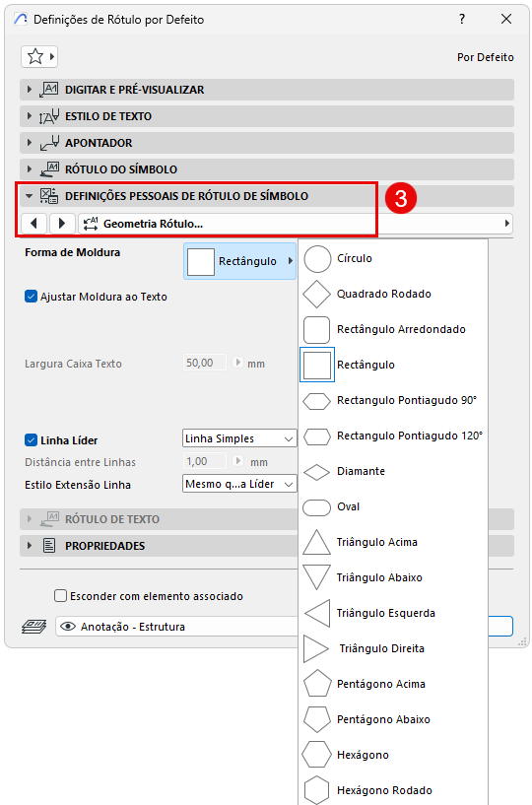The image size is (532, 805).
Task: Pick the Triângulo Direita icon
Action: click(316, 648)
